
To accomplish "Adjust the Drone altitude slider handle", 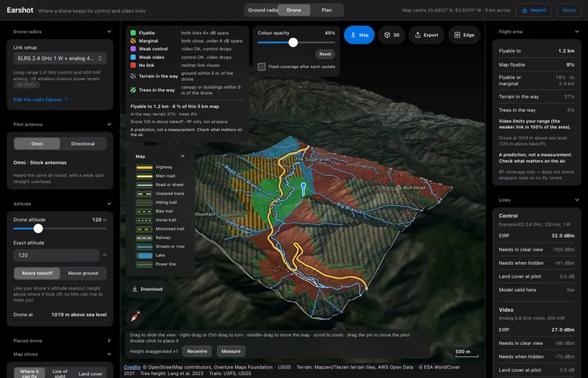I will [38, 228].
